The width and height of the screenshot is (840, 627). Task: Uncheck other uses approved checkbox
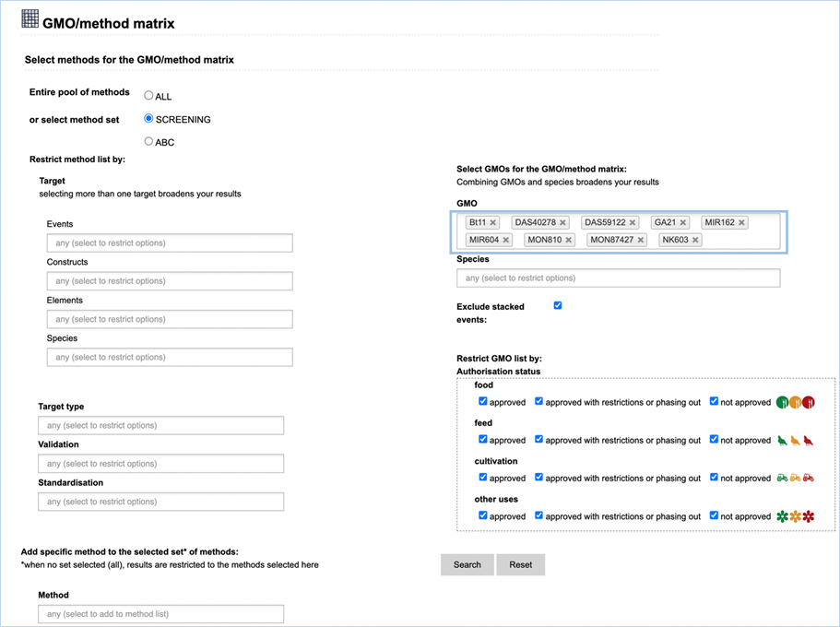tap(482, 515)
